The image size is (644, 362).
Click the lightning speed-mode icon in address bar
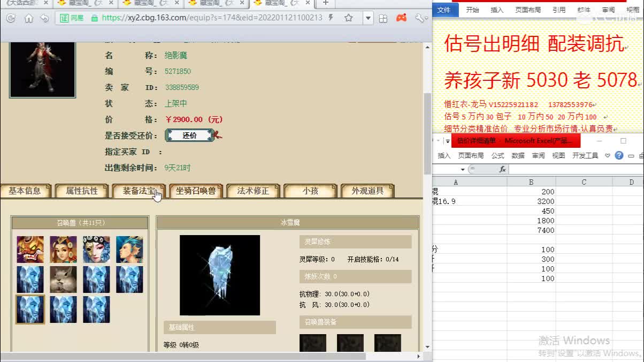click(x=331, y=18)
